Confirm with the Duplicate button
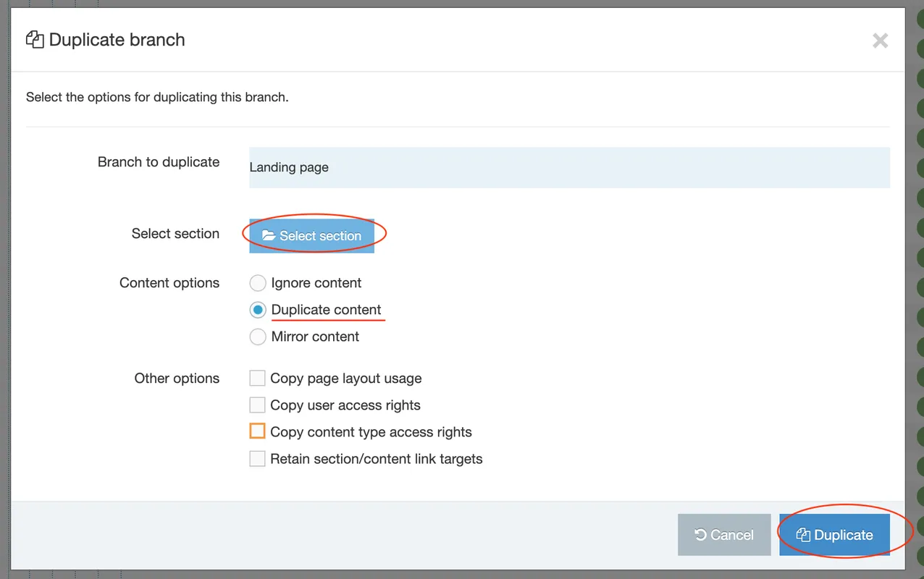This screenshot has height=579, width=924. tap(834, 535)
